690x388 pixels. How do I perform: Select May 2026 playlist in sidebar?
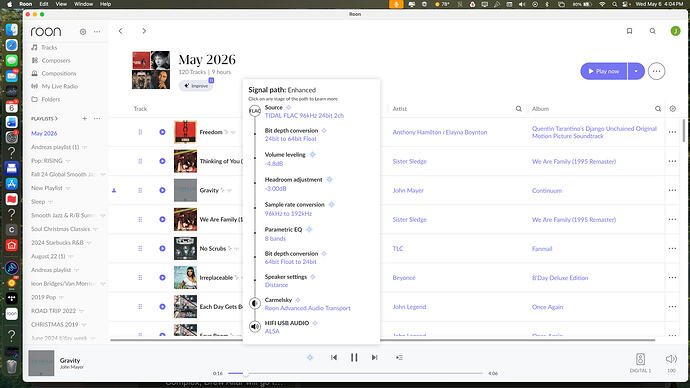pyautogui.click(x=44, y=133)
